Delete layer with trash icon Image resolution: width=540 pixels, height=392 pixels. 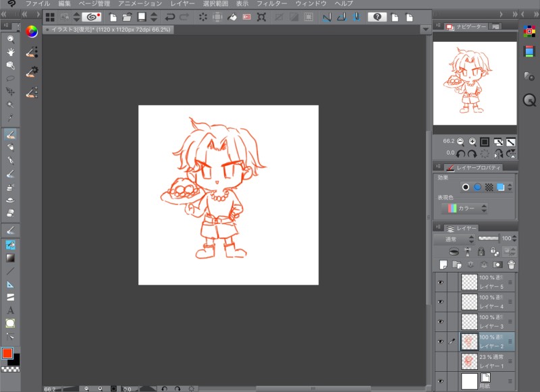click(x=512, y=264)
